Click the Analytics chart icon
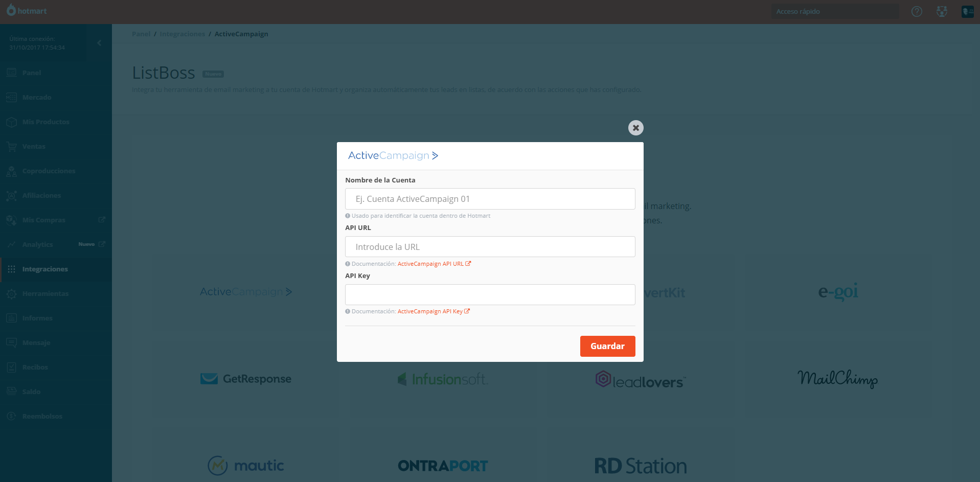980x482 pixels. coord(11,244)
